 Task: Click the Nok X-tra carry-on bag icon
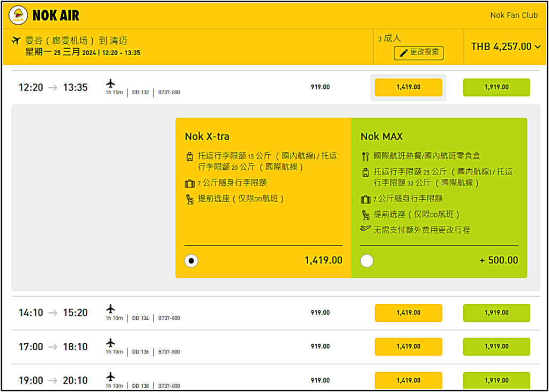point(189,183)
